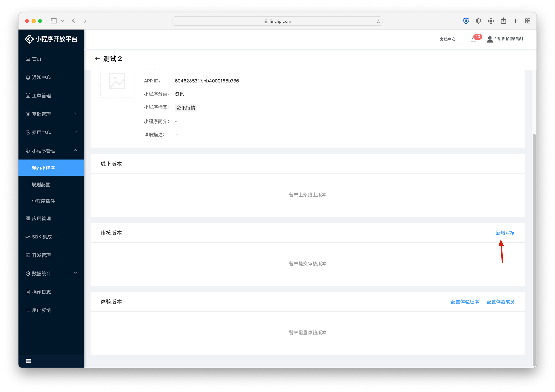Click the user avatar icon
555x392 pixels.
tap(490, 39)
